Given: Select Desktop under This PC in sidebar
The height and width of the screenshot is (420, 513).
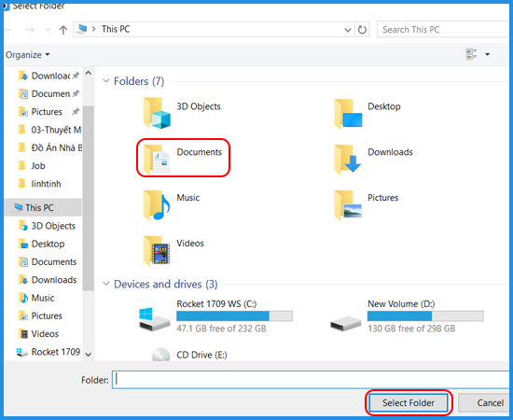Looking at the screenshot, I should pyautogui.click(x=42, y=244).
